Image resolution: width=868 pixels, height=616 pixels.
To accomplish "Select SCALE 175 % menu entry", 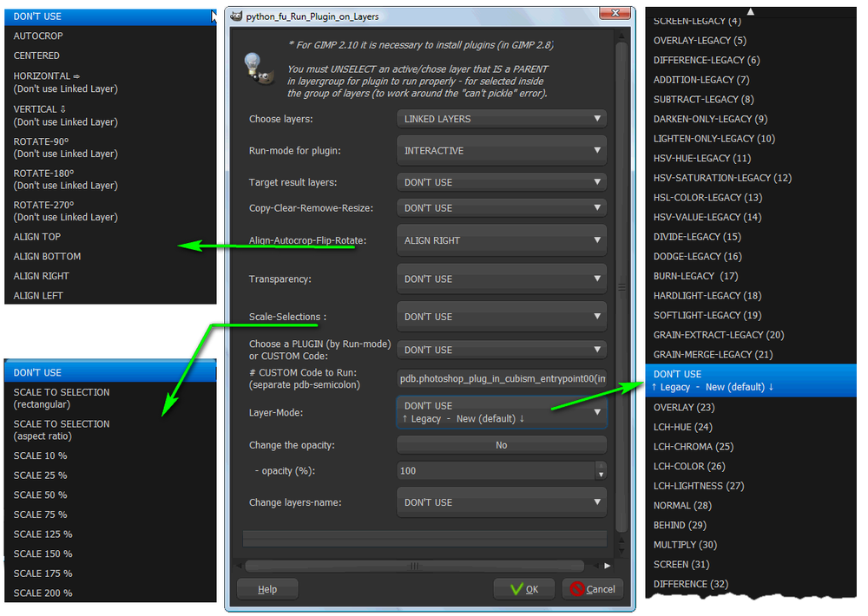I will (x=110, y=574).
